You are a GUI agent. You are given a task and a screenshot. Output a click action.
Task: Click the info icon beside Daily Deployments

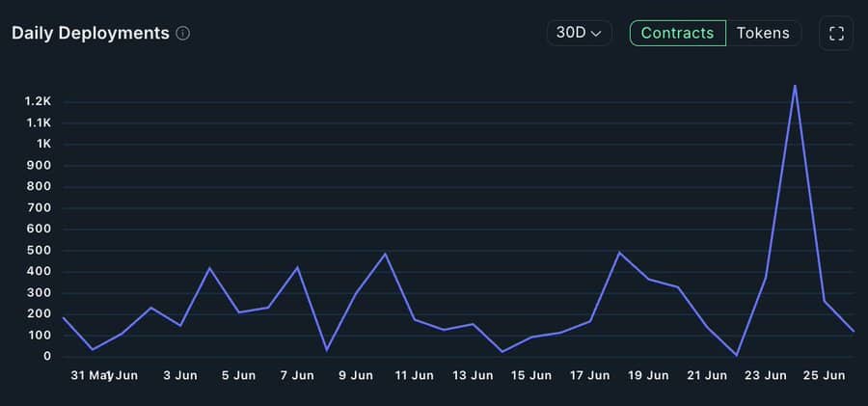click(x=182, y=34)
